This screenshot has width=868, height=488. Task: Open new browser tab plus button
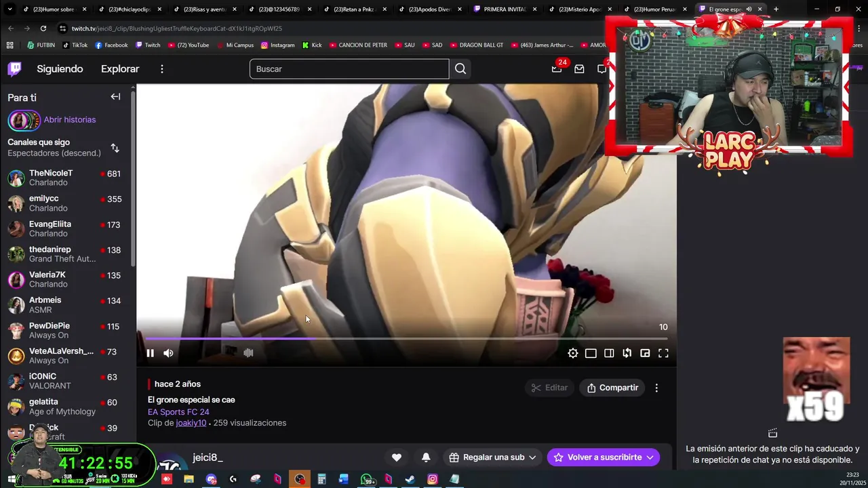click(776, 9)
